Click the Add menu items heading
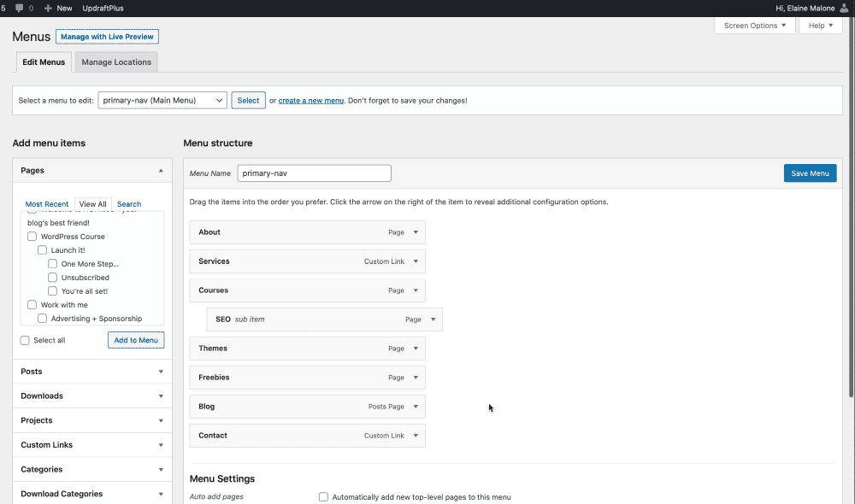Viewport: 855px width, 504px height. 49,144
